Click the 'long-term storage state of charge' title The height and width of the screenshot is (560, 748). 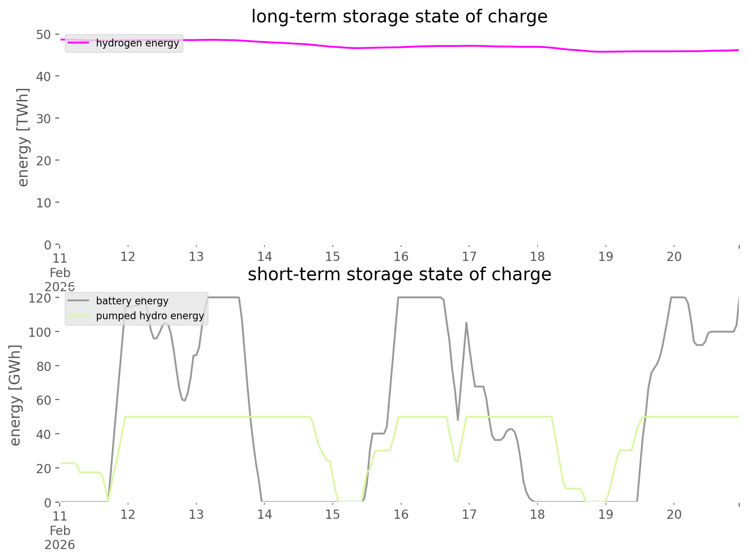point(399,17)
